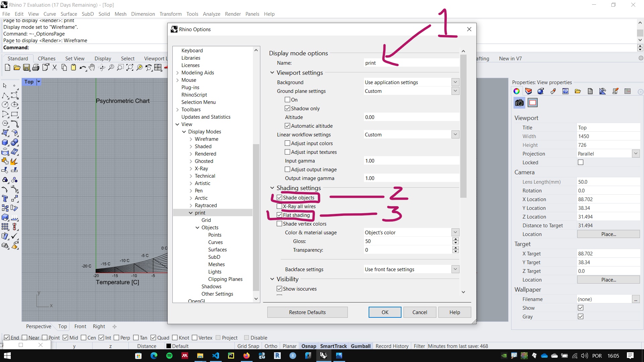Switch to the Perspective viewport tab

tap(39, 326)
